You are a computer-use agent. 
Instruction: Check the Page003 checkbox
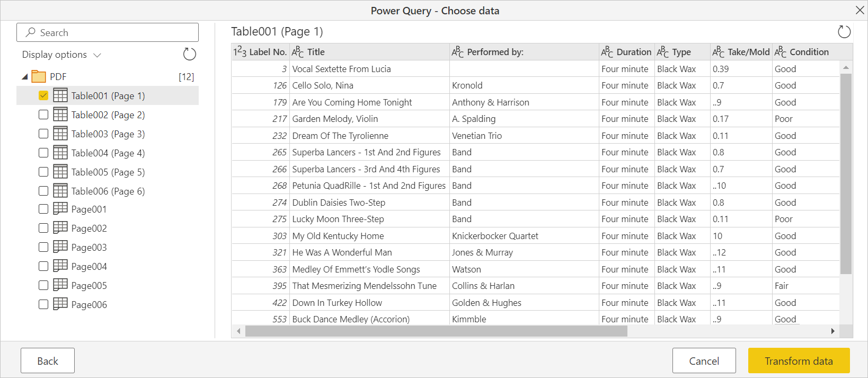43,247
